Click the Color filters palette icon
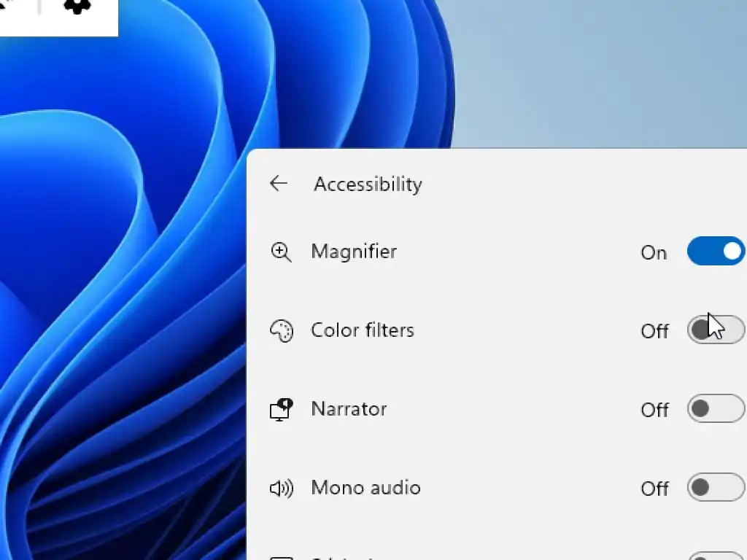Viewport: 747px width, 560px height. [282, 331]
